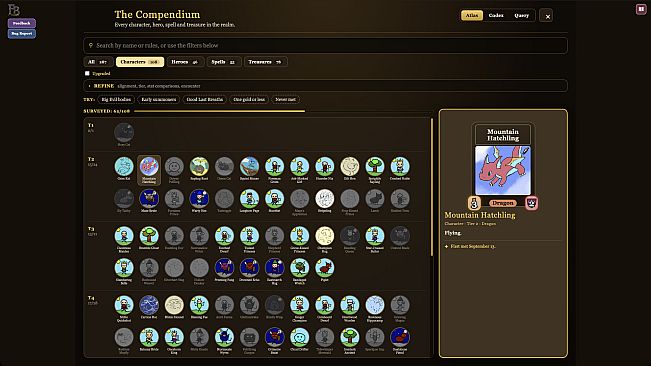Select the blue horned monster in Tier 4 bottom row
Screen dimensions: 651x366
click(x=224, y=337)
